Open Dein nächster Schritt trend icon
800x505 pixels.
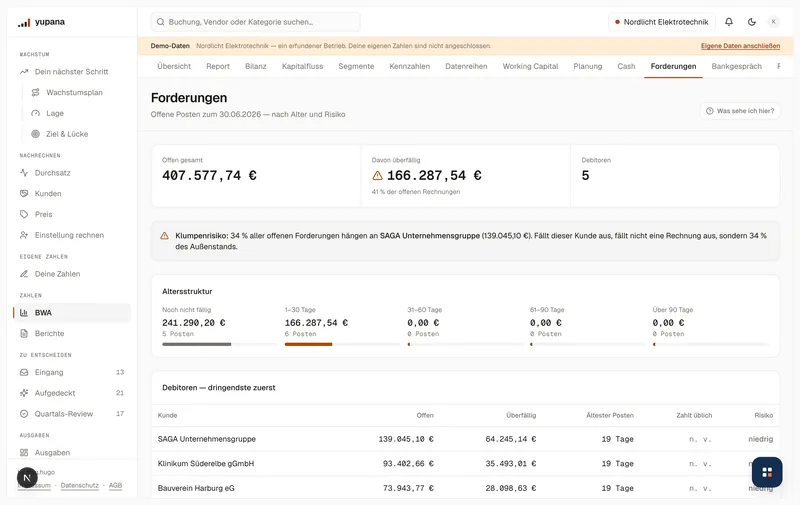tap(24, 72)
